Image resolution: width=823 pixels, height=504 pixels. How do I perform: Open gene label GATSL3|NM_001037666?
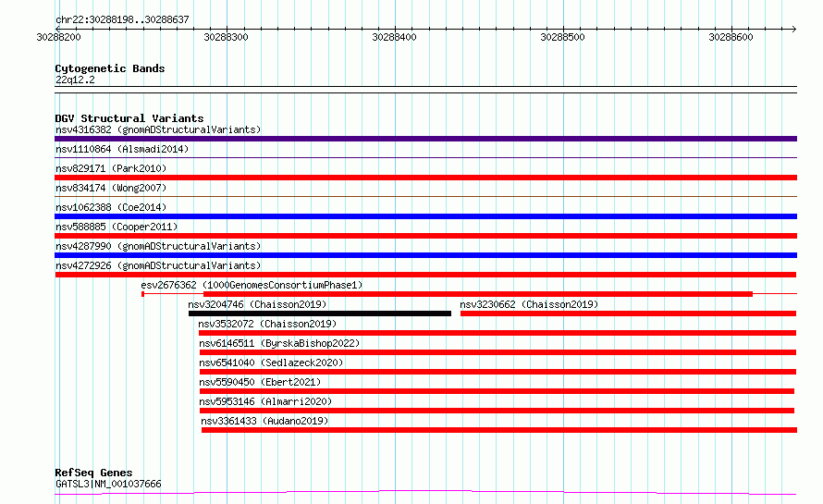point(108,484)
